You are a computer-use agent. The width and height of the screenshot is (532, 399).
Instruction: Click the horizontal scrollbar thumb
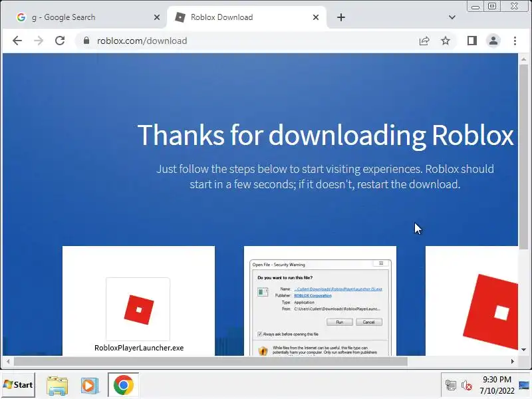coord(210,362)
